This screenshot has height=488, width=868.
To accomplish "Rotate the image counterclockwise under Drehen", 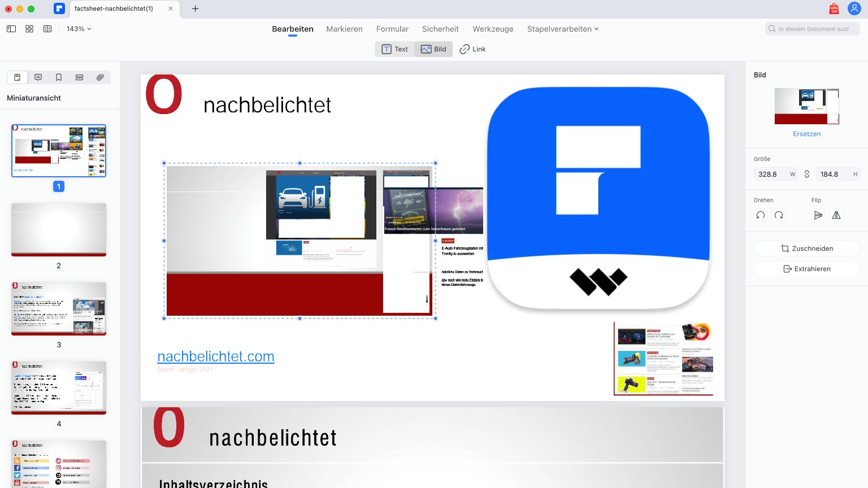I will click(x=760, y=215).
